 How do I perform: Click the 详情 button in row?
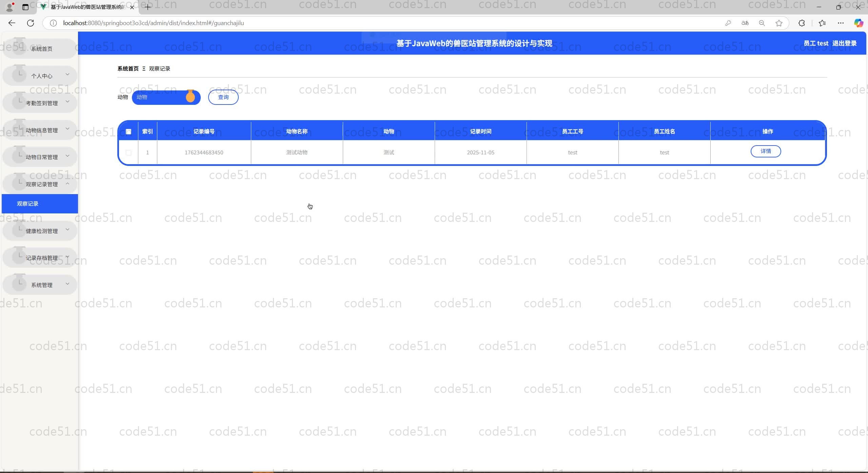pos(766,151)
